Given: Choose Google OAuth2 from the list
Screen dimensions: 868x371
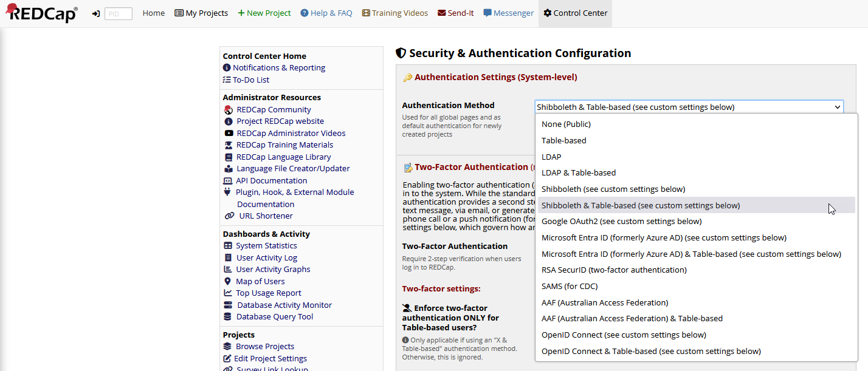Looking at the screenshot, I should tap(621, 222).
